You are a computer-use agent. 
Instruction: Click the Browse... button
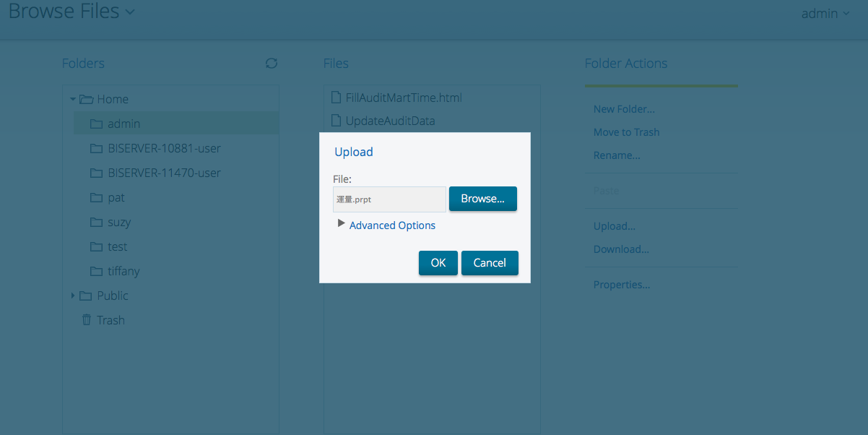(483, 199)
